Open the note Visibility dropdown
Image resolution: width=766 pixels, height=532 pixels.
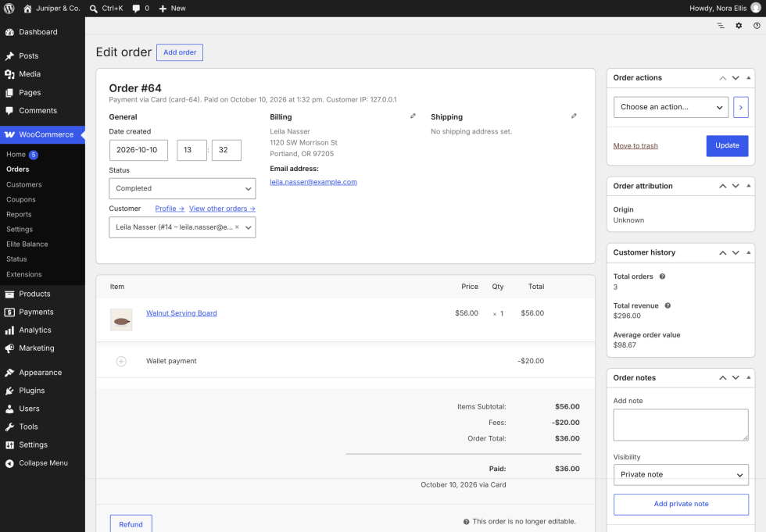coord(681,475)
